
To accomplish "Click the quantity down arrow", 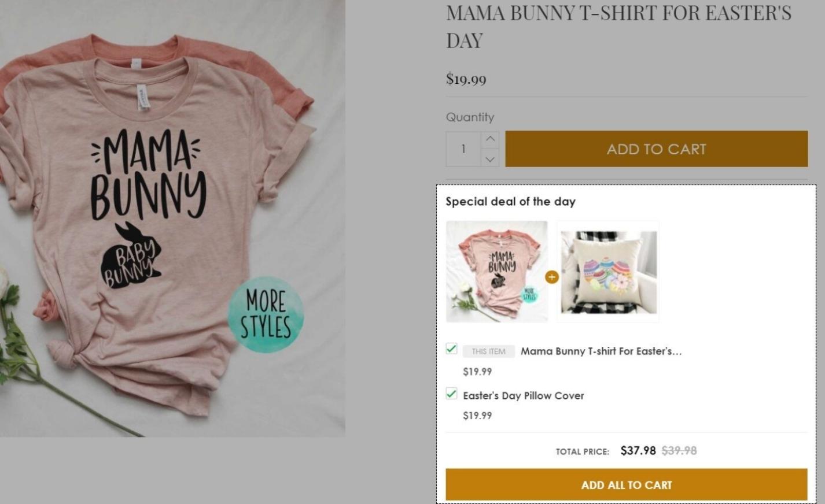I will pos(490,158).
